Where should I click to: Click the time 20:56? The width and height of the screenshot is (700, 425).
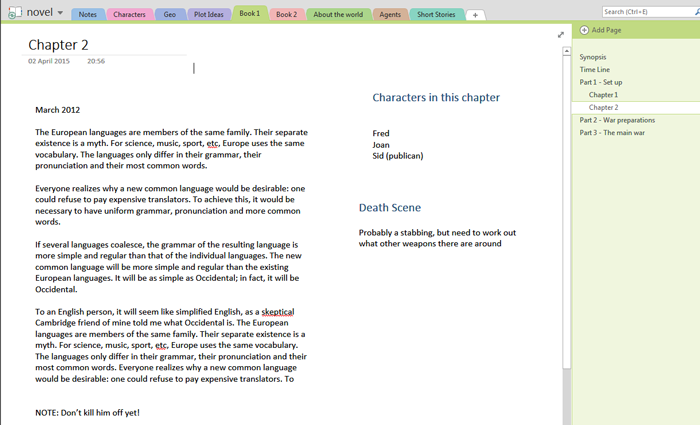pos(96,61)
